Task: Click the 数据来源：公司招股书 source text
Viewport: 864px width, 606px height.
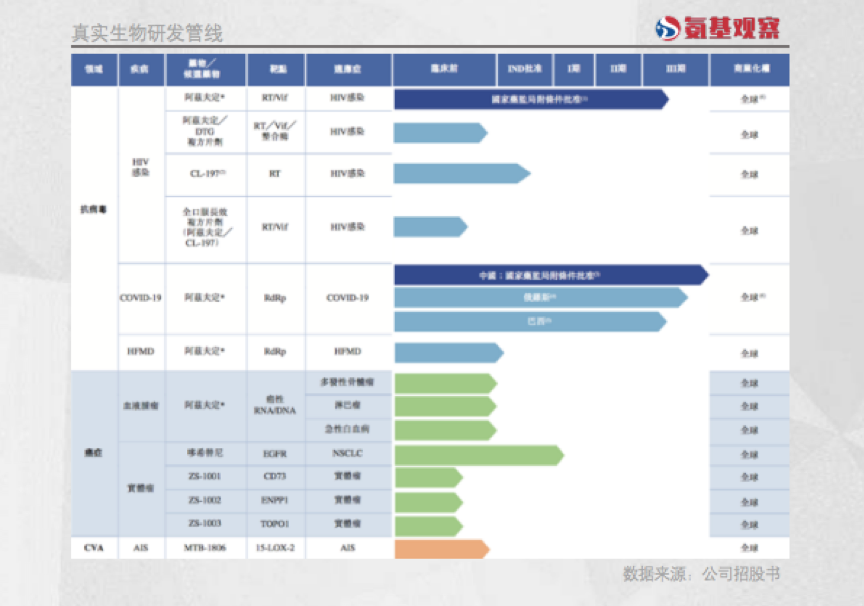Action: coord(702,575)
